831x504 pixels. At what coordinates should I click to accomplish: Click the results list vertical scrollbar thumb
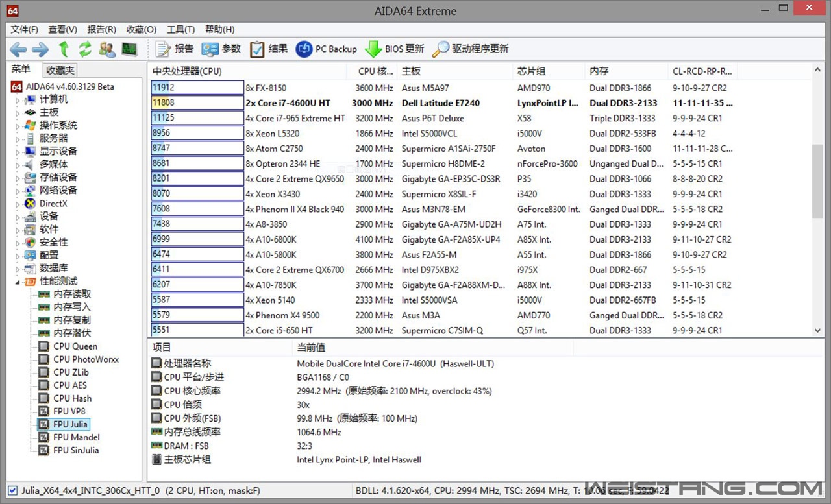(x=817, y=181)
